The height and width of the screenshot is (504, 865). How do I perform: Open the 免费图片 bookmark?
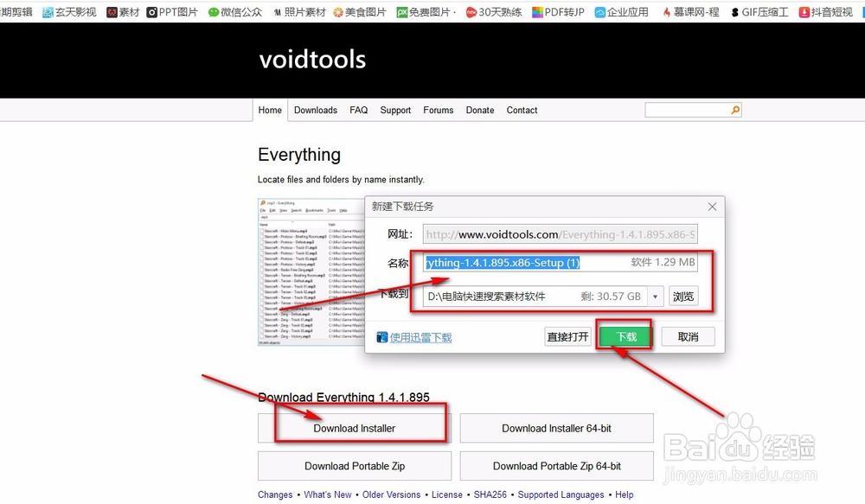426,12
